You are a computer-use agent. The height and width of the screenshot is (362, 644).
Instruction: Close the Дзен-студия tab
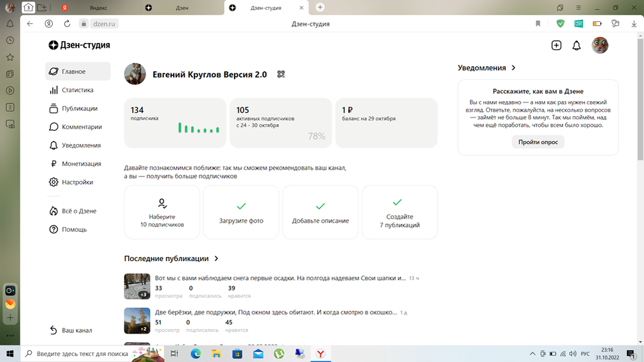point(301,8)
